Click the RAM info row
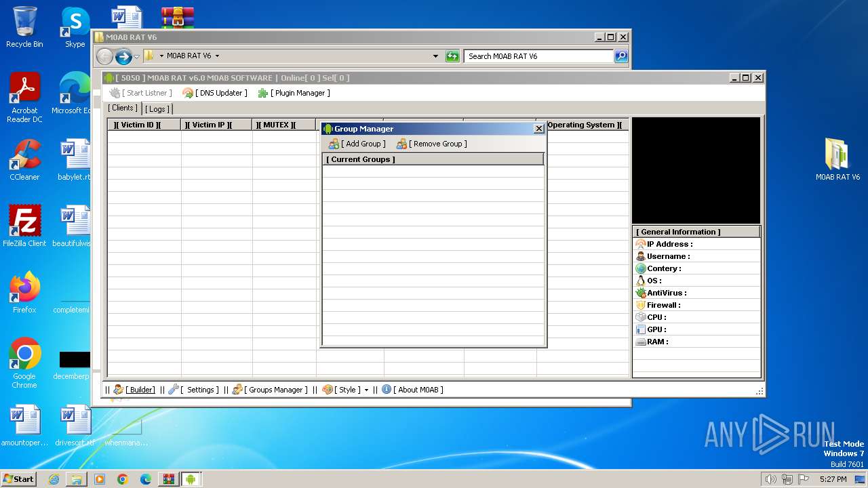This screenshot has width=868, height=488. [697, 342]
